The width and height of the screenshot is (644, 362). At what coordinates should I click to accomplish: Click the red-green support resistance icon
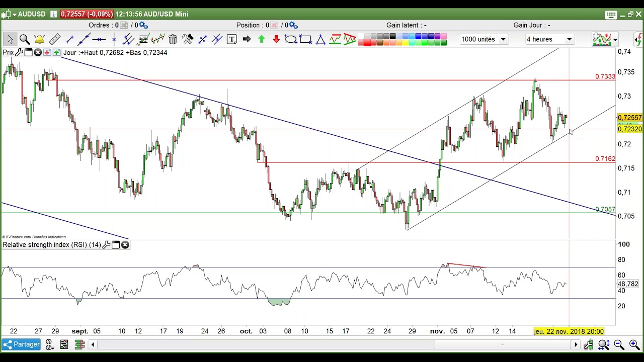[335, 39]
